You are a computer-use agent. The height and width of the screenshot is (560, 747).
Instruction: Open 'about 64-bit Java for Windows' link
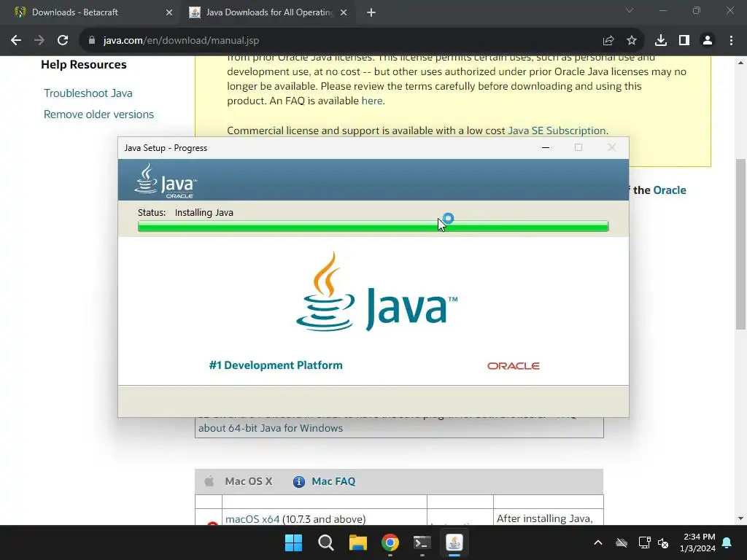pyautogui.click(x=271, y=428)
